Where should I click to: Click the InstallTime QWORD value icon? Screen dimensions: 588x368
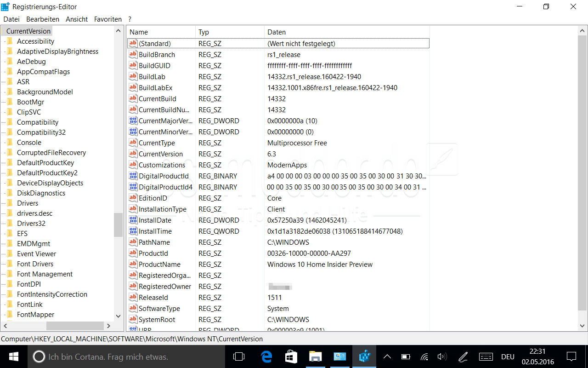tap(133, 231)
